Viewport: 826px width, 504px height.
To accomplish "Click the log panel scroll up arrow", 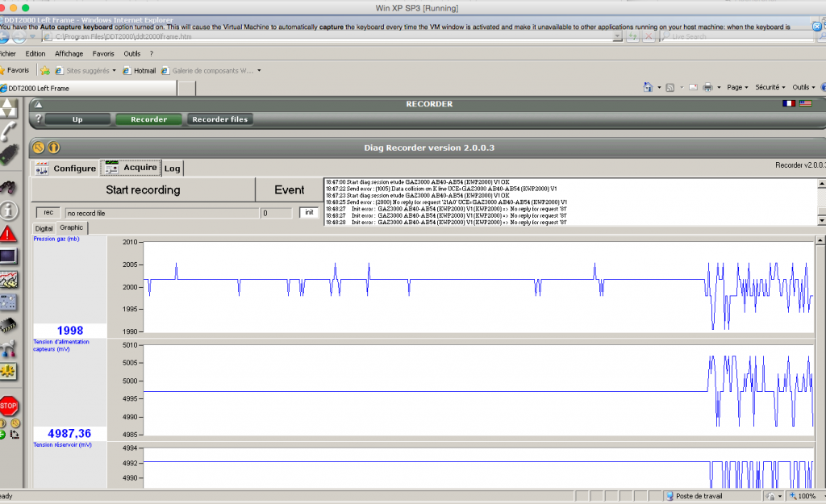I will tap(821, 183).
